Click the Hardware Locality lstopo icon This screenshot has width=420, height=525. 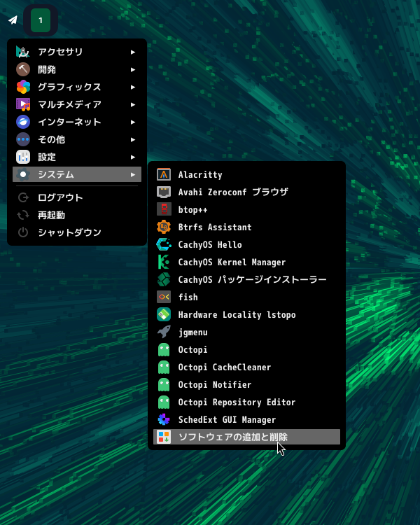164,314
